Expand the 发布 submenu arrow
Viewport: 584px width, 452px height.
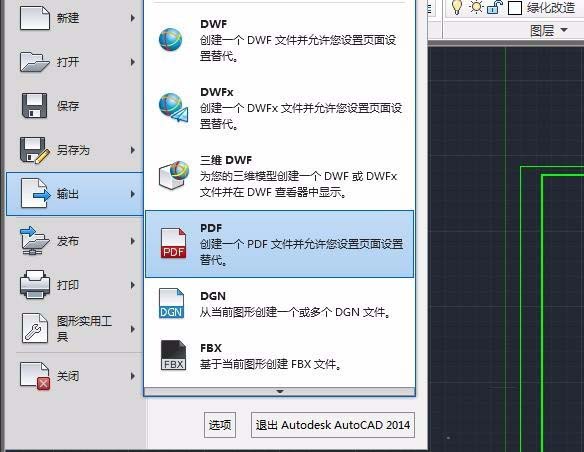133,241
